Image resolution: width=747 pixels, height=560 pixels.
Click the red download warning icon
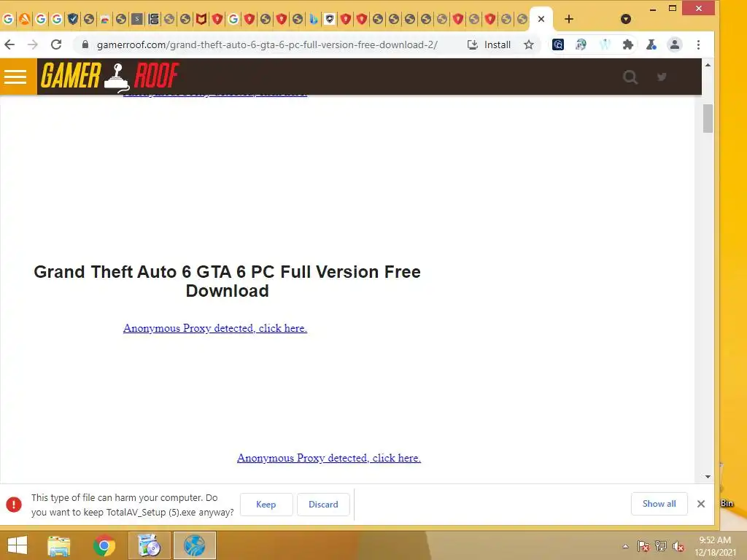pos(14,505)
